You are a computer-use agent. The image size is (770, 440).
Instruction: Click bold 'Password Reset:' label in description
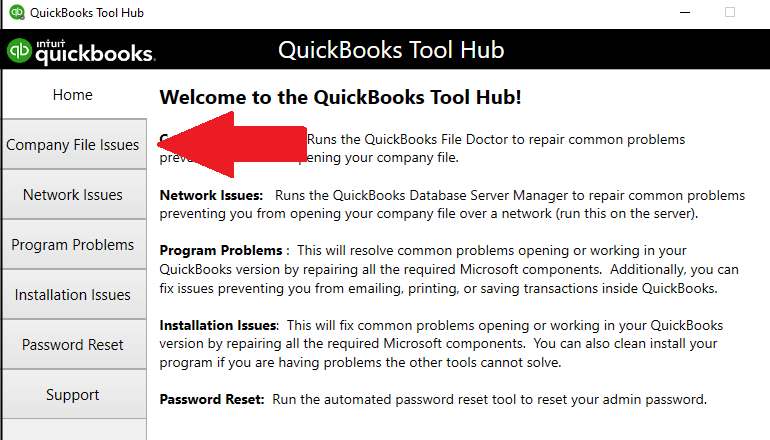[212, 399]
